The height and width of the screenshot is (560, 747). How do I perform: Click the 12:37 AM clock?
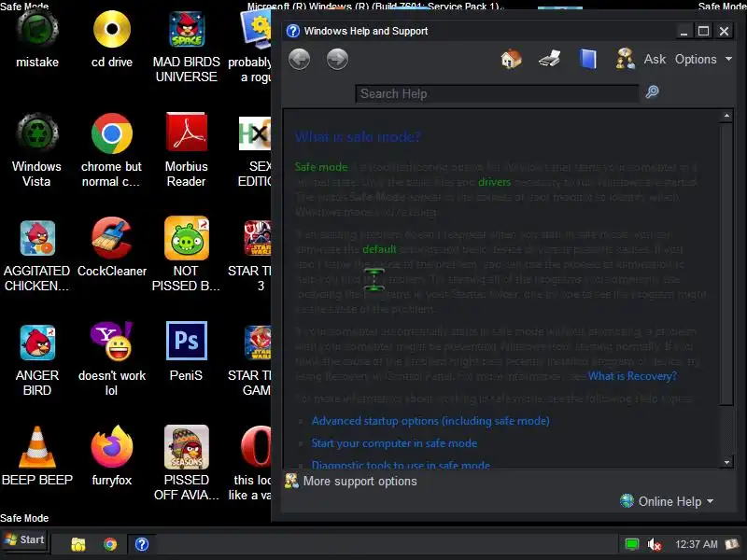pos(696,544)
